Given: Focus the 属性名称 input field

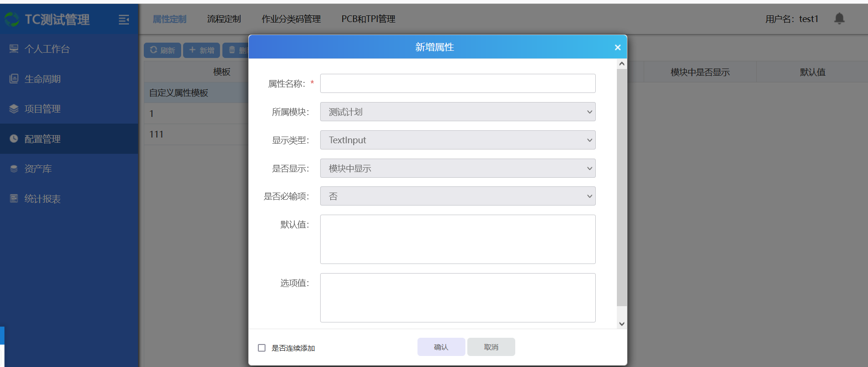Looking at the screenshot, I should pyautogui.click(x=457, y=83).
